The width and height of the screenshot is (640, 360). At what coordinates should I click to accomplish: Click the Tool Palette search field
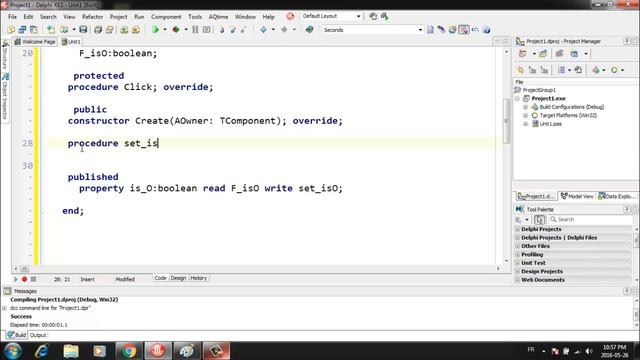tap(590, 220)
